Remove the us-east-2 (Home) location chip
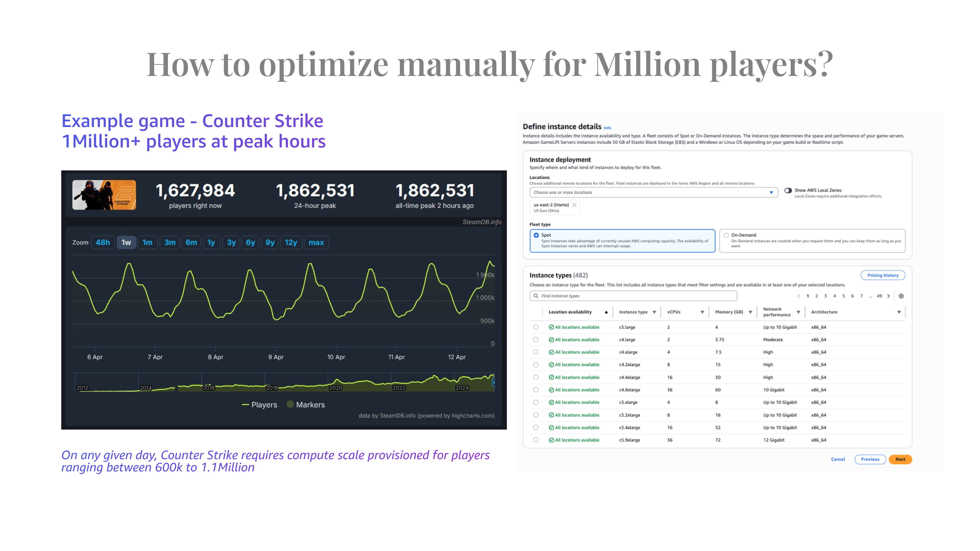Image resolution: width=980 pixels, height=551 pixels. (x=574, y=205)
